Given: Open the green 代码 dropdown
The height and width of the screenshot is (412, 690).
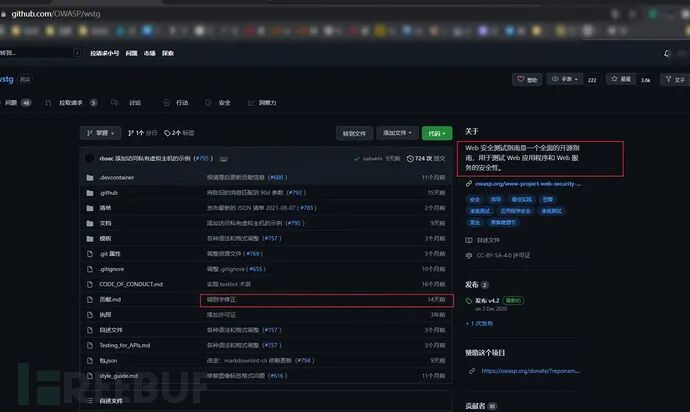Looking at the screenshot, I should [x=437, y=133].
